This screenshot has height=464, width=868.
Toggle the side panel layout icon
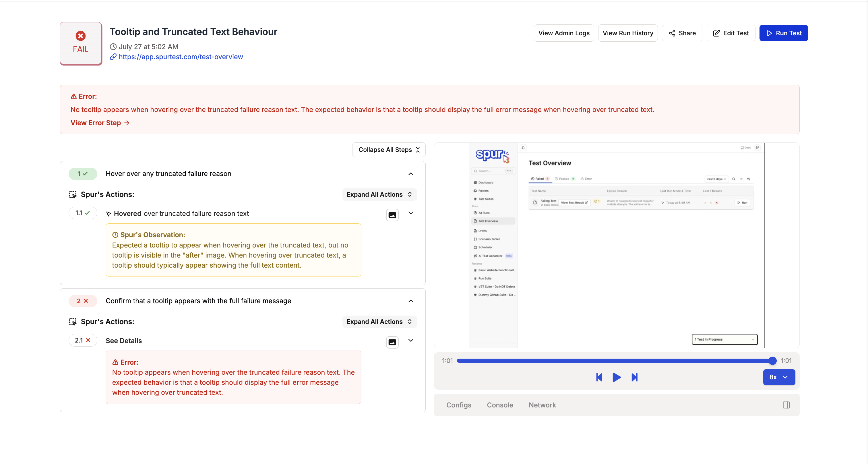tap(786, 405)
